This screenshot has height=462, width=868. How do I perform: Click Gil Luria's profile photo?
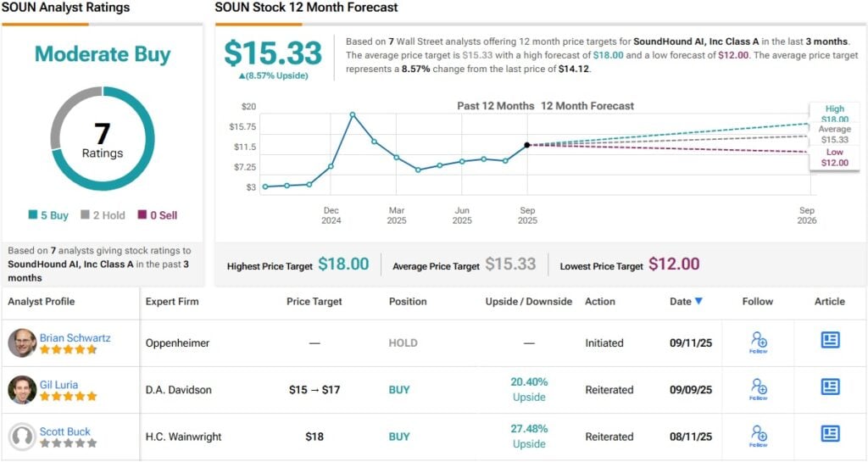[x=22, y=390]
